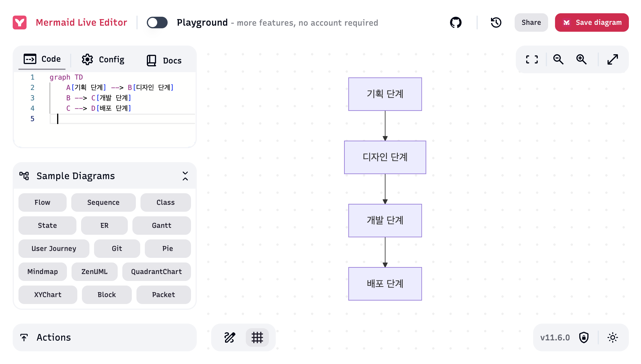This screenshot has width=641, height=364.
Task: Click the Save diagram button
Action: point(592,22)
